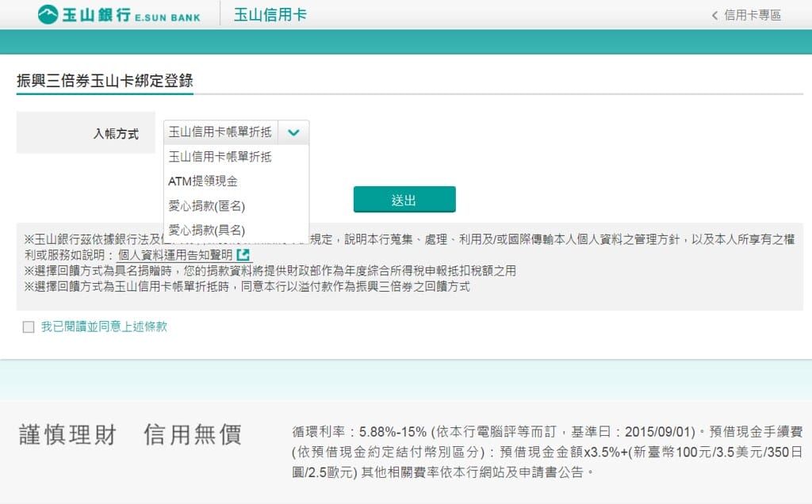Click the 入帳方式 combo box selected value

tap(220, 132)
